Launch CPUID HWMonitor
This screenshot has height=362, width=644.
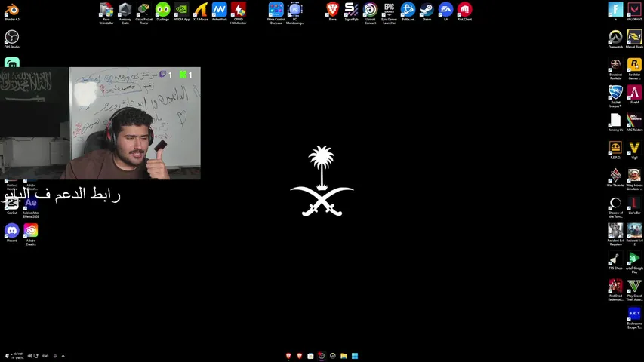pyautogui.click(x=239, y=13)
